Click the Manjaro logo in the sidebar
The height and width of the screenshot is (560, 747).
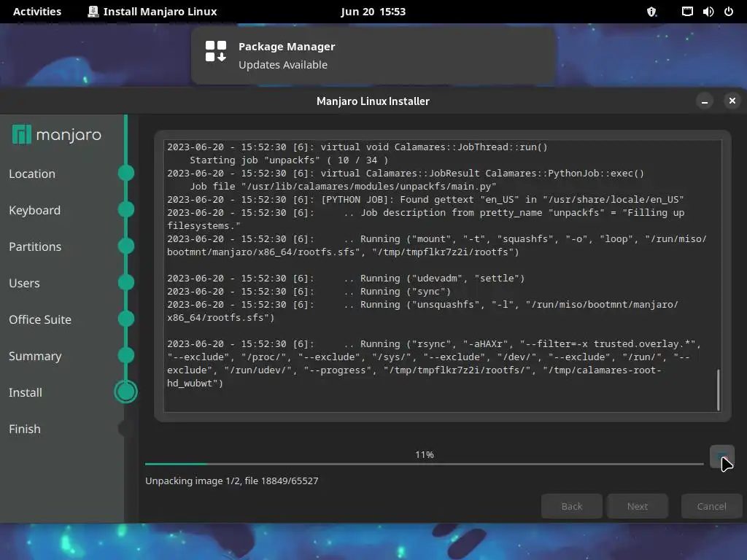coord(57,135)
